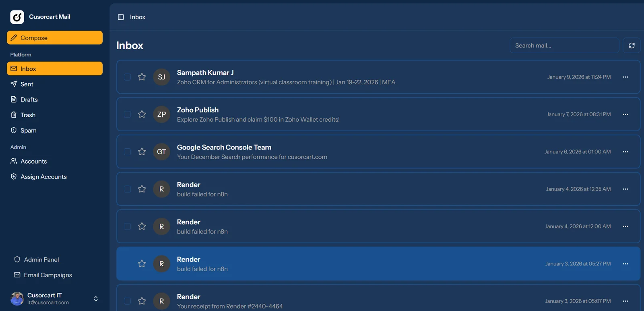This screenshot has height=311, width=644.
Task: Click the Cusorcart IT profile picture
Action: tap(17, 299)
